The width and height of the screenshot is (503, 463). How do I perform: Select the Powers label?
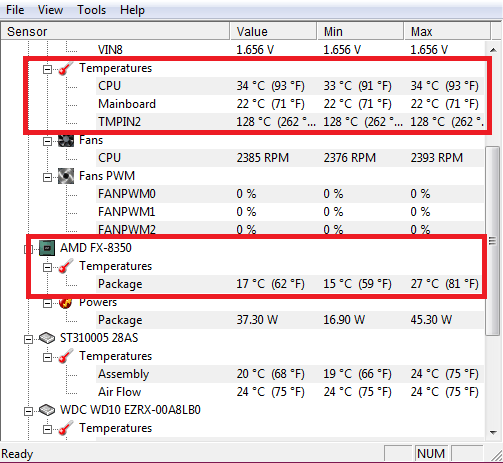[x=98, y=302]
